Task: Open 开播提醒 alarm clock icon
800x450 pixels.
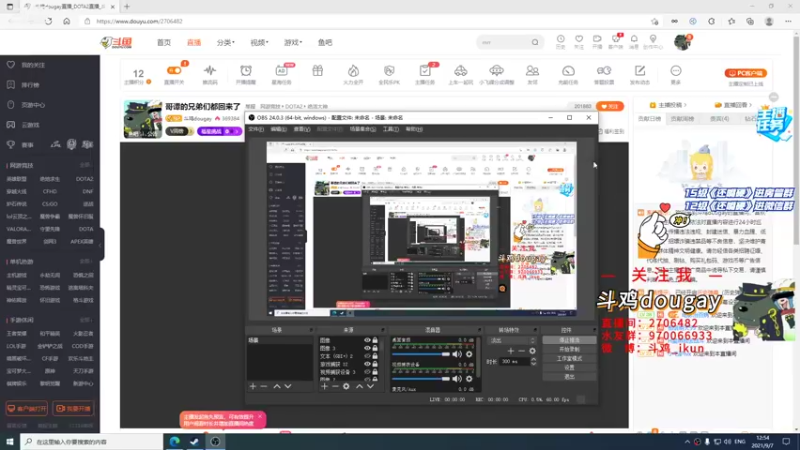Action: point(246,70)
